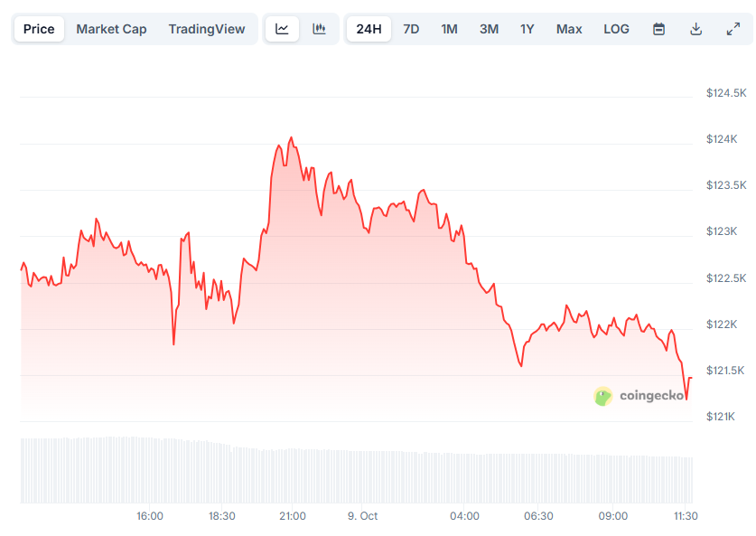Switch to line chart view icon

tap(283, 29)
